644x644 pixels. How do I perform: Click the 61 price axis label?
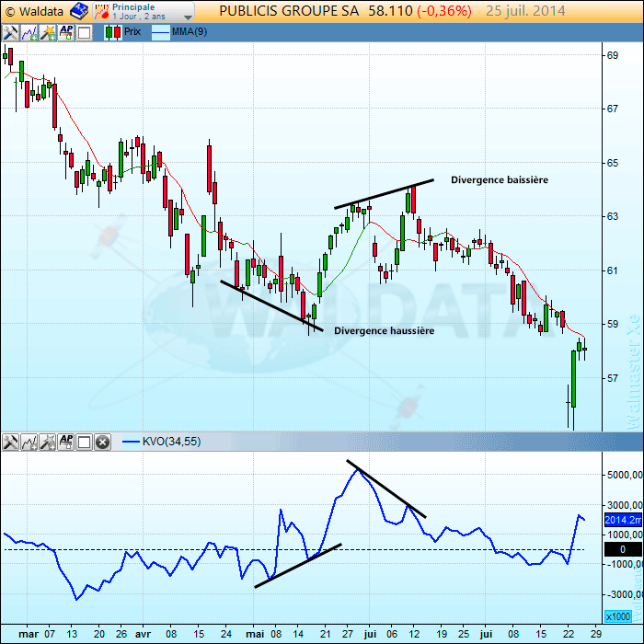pos(612,270)
